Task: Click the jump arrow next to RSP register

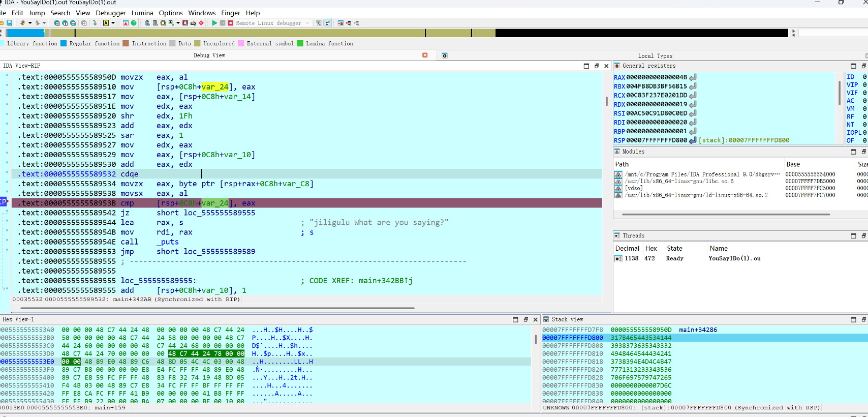Action: coord(693,140)
